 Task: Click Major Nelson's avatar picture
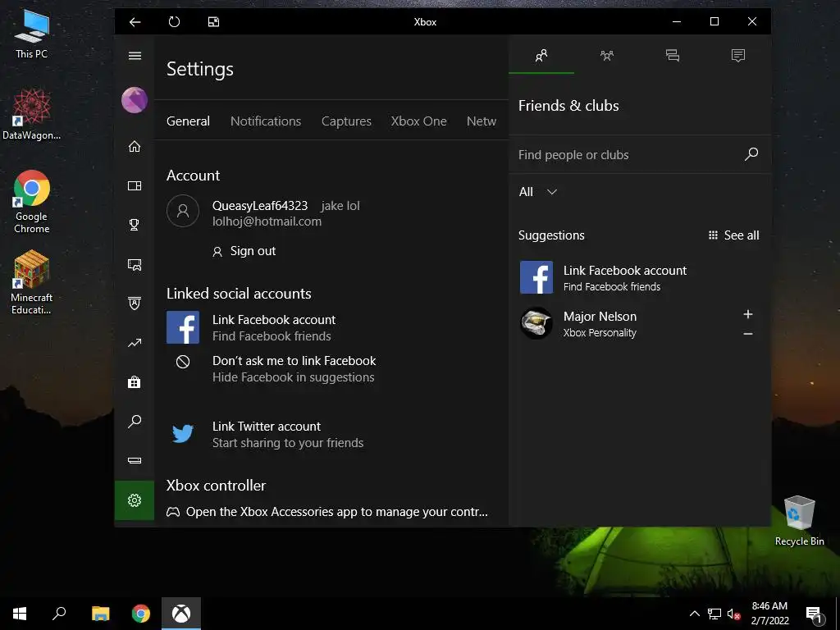click(x=536, y=323)
